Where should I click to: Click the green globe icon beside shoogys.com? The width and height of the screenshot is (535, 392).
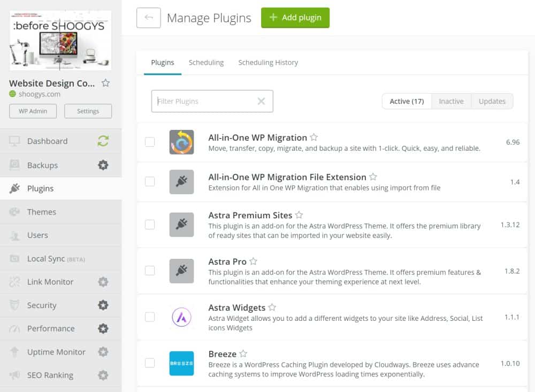coord(13,94)
